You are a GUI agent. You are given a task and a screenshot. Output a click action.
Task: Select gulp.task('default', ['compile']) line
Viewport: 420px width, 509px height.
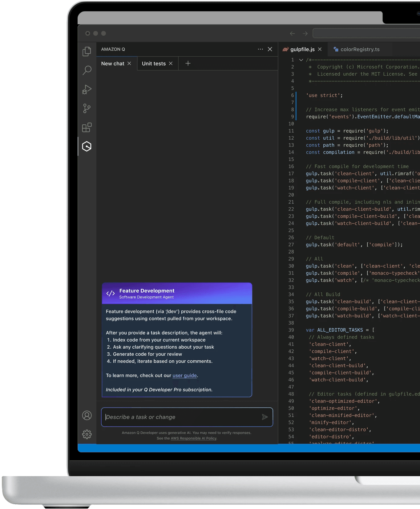354,245
